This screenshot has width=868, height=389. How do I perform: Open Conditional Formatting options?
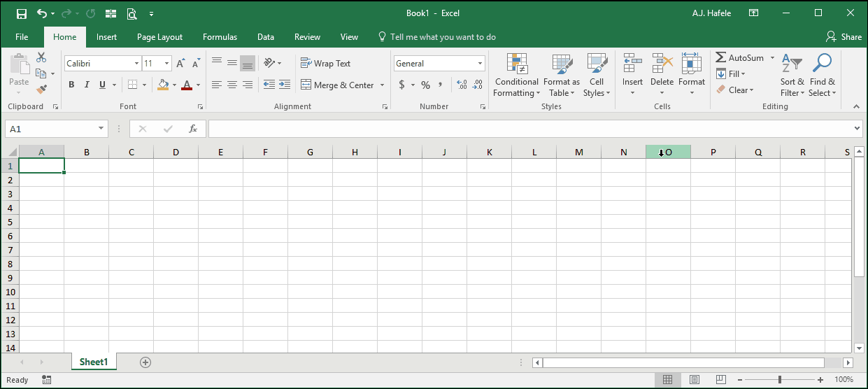(x=517, y=76)
